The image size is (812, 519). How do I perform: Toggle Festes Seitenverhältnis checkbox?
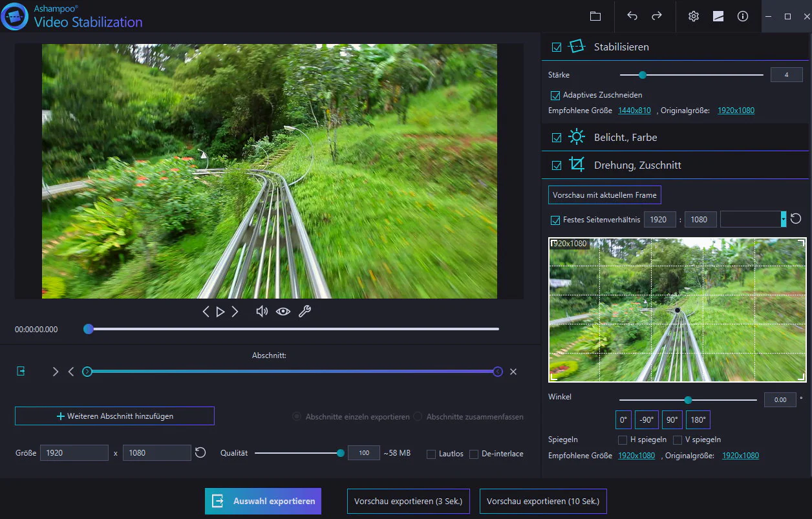[555, 220]
